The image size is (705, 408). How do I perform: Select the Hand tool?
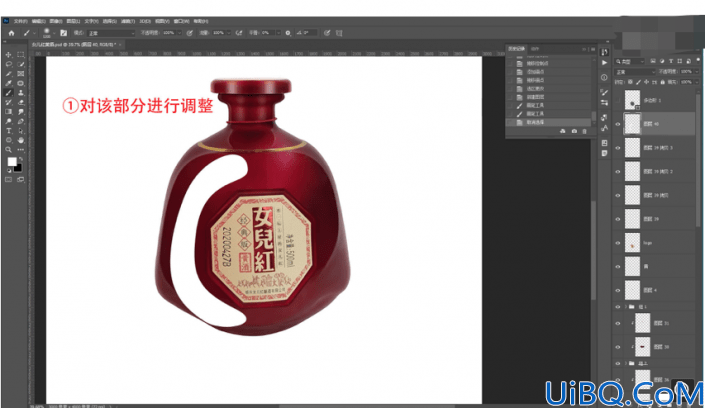coord(21,140)
